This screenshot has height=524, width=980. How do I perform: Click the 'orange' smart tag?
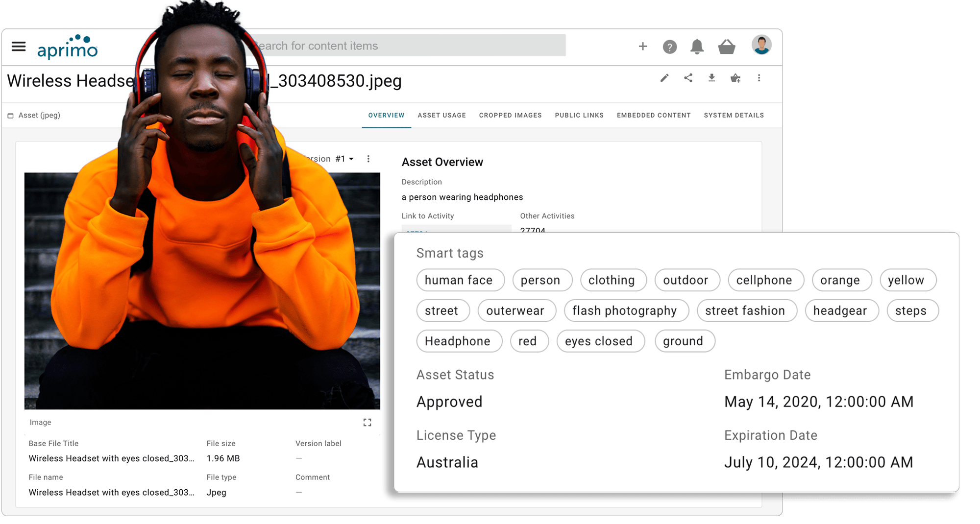tap(841, 280)
